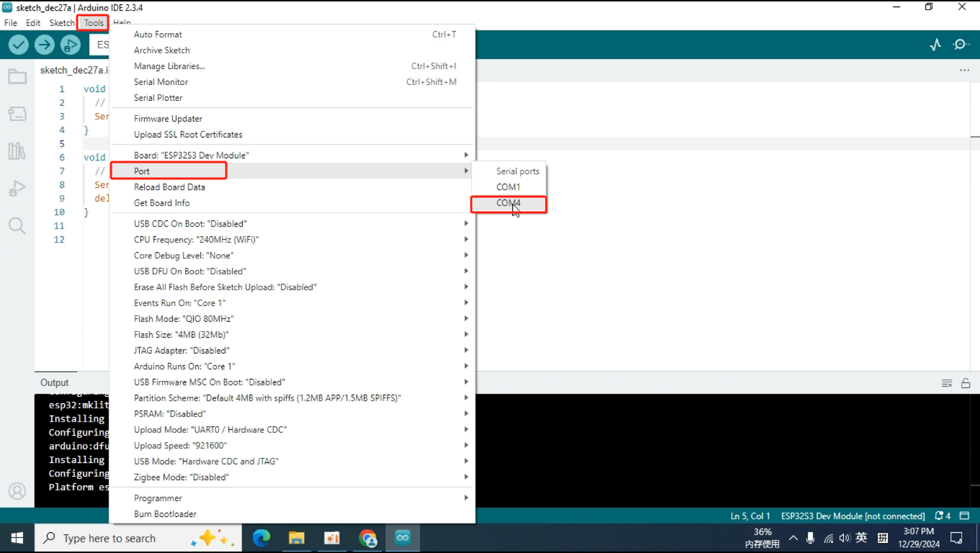The height and width of the screenshot is (553, 980).
Task: Open the Windows notification center icon
Action: click(956, 538)
